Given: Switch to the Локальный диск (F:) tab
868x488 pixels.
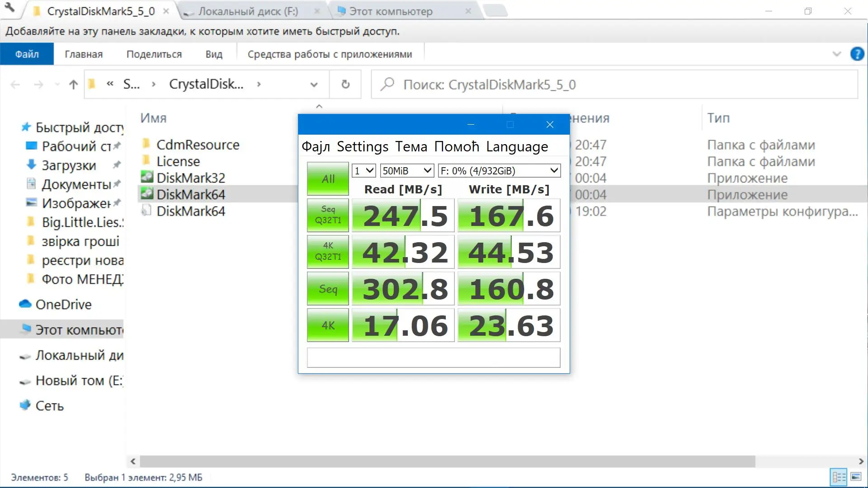Looking at the screenshot, I should click(248, 11).
